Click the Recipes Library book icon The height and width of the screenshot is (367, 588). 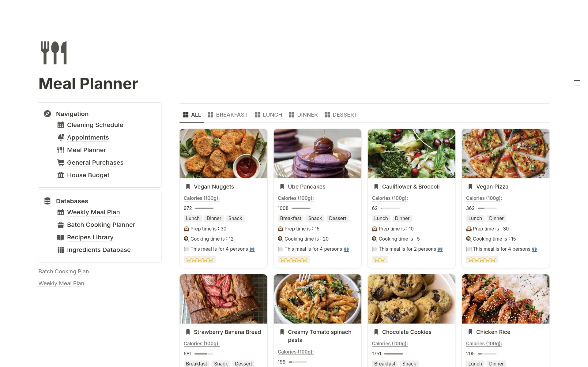click(x=61, y=237)
